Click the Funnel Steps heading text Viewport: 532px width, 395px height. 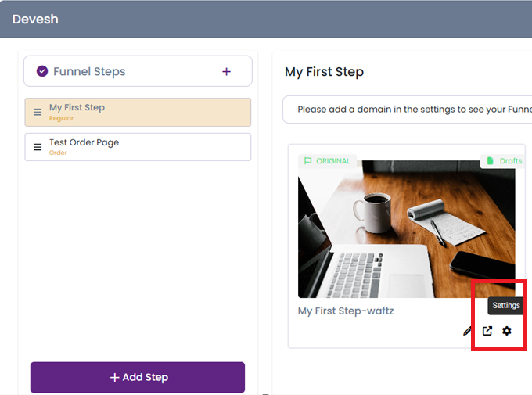(89, 72)
